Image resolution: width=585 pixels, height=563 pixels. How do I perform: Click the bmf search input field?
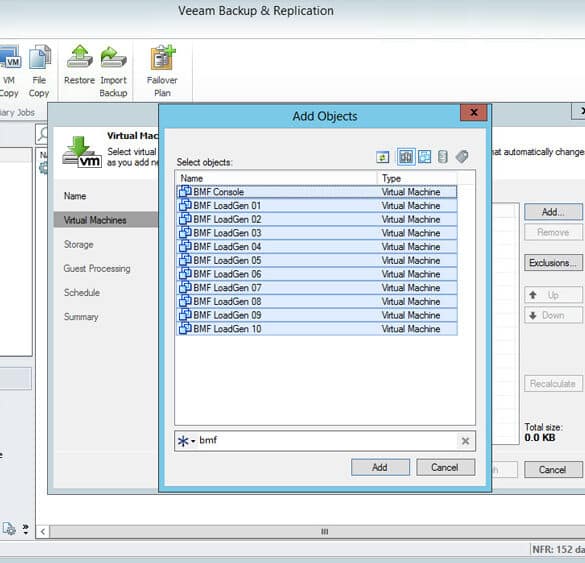click(326, 441)
